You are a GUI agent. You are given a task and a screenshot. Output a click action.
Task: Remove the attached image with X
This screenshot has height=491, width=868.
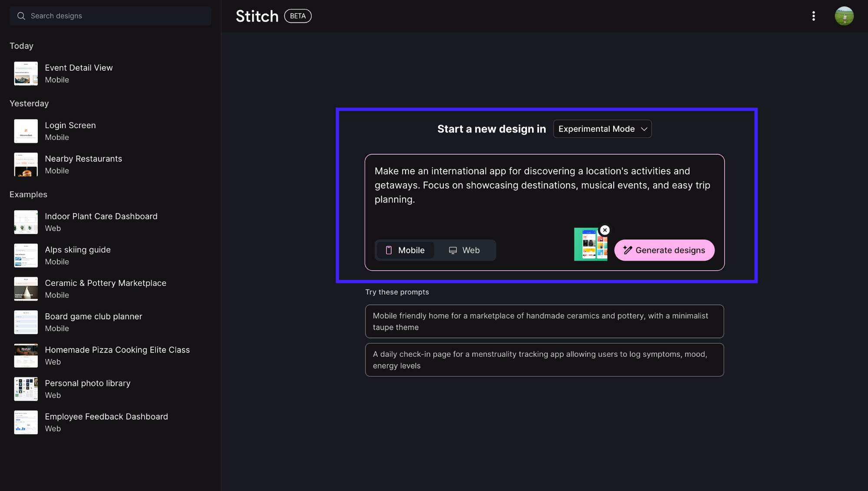pyautogui.click(x=604, y=230)
